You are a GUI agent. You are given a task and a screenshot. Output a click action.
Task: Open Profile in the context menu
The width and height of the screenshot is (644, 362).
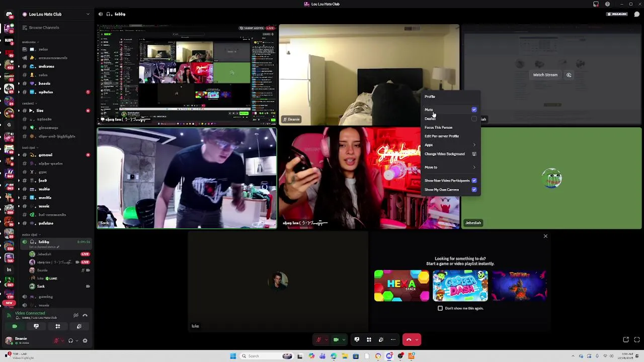450,97
